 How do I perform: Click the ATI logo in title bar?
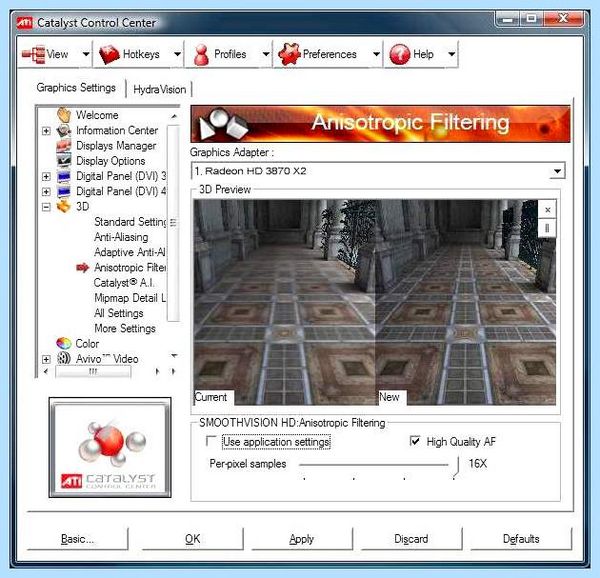pyautogui.click(x=25, y=23)
